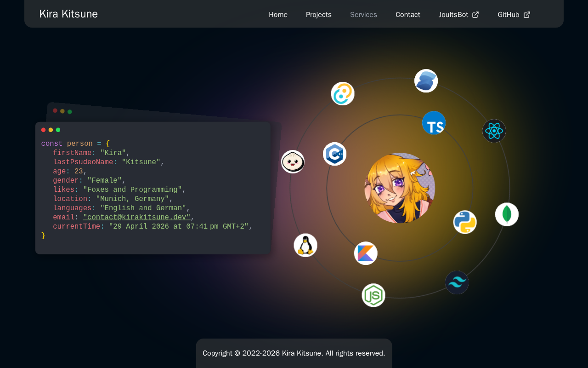Click the Bun mascot icon
588x368 pixels.
pyautogui.click(x=293, y=162)
